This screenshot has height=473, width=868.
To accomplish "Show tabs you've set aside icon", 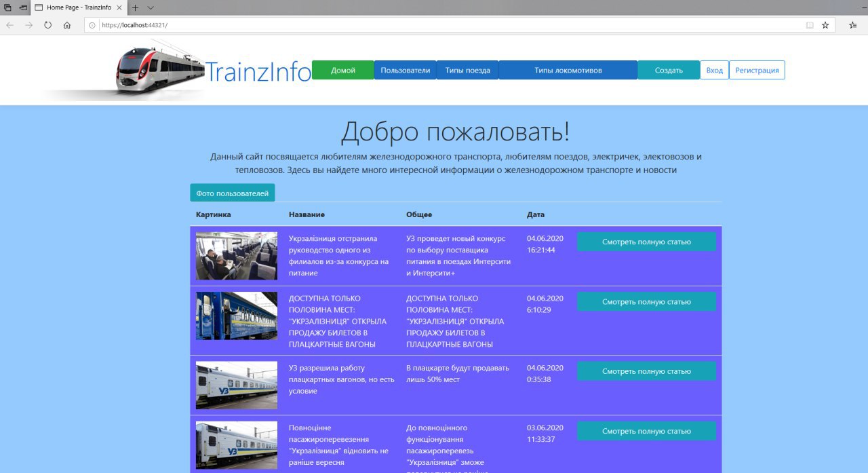I will click(x=8, y=7).
